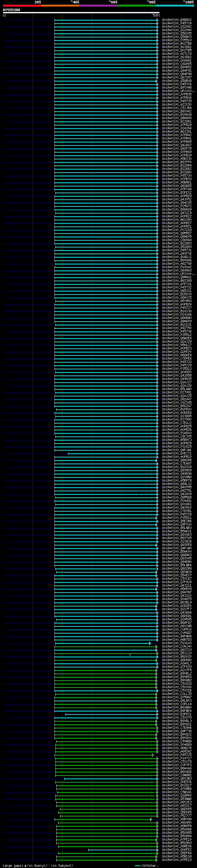Image resolution: width=197 pixels, height=868 pixels.
Task: Open the UniRef100_A2T1T4 hit label
Action: coord(176,54)
